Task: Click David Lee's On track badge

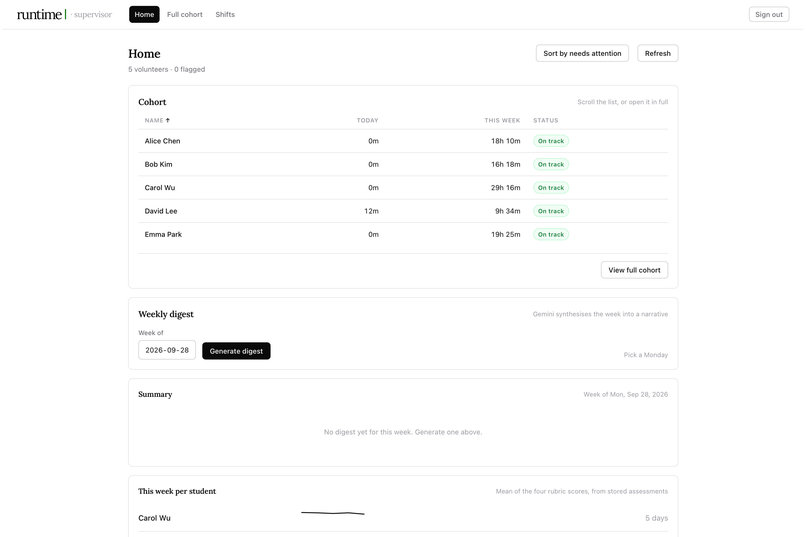Action: [x=551, y=211]
